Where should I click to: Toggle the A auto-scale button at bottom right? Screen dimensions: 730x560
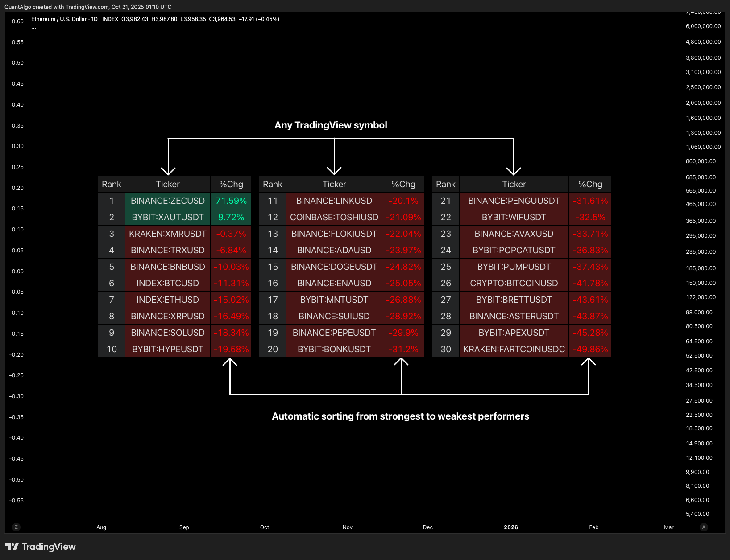[704, 527]
